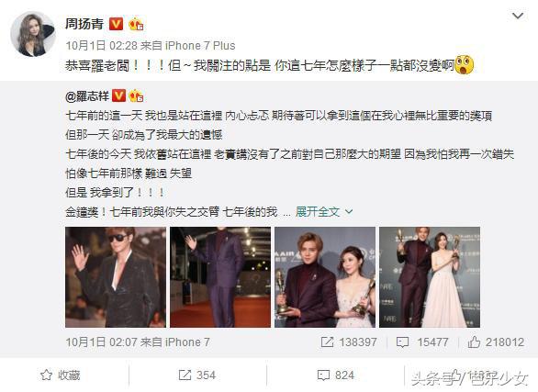Image resolution: width=538 pixels, height=392 pixels.
Task: Click the orange V verified badge beside 周扬青
Action: 116,24
